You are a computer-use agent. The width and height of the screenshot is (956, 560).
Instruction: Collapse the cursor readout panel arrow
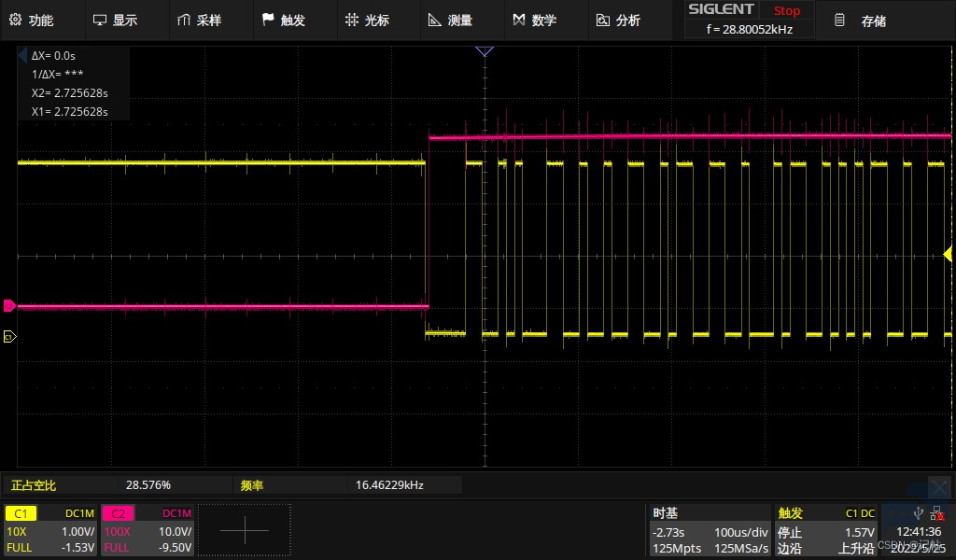point(22,56)
